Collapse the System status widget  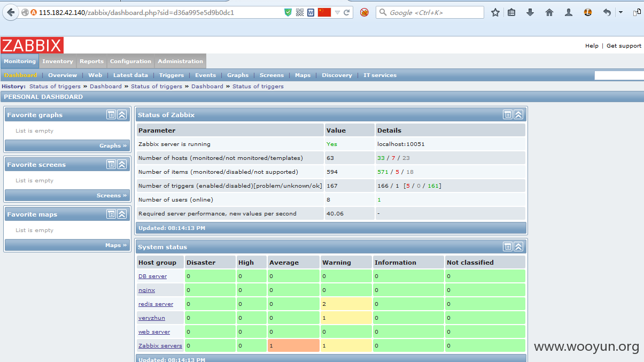(x=518, y=247)
